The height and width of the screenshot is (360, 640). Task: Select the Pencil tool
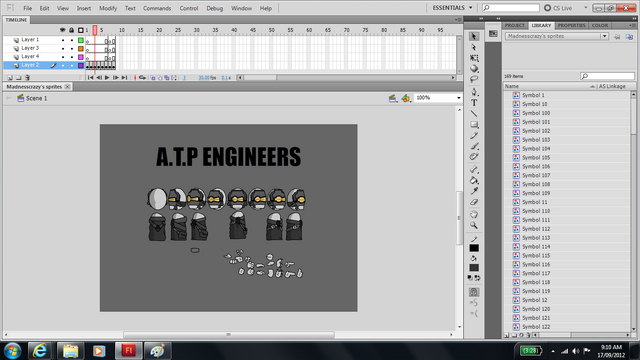(x=474, y=135)
